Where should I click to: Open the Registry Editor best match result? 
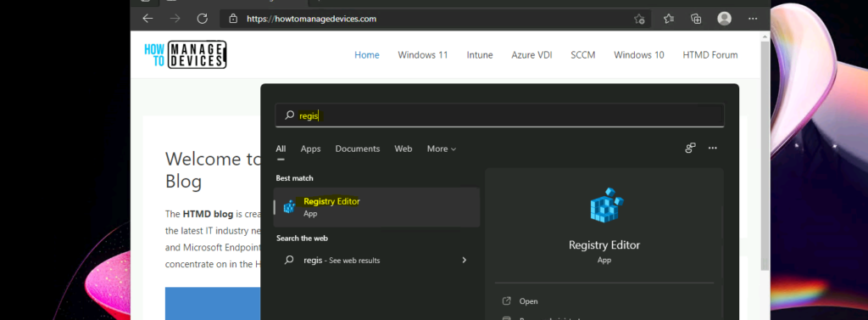pos(376,207)
